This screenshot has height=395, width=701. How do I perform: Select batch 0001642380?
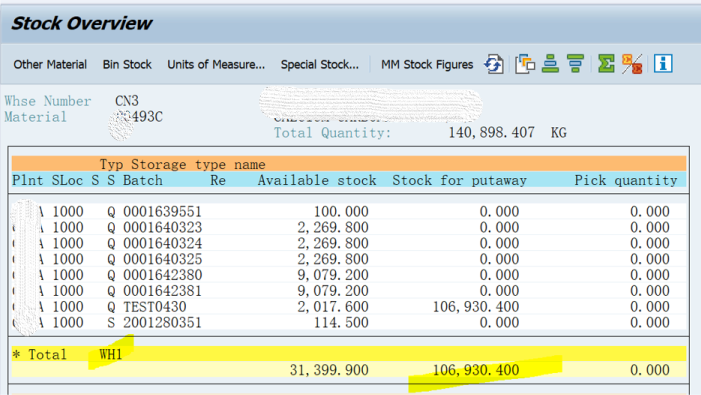click(x=162, y=275)
